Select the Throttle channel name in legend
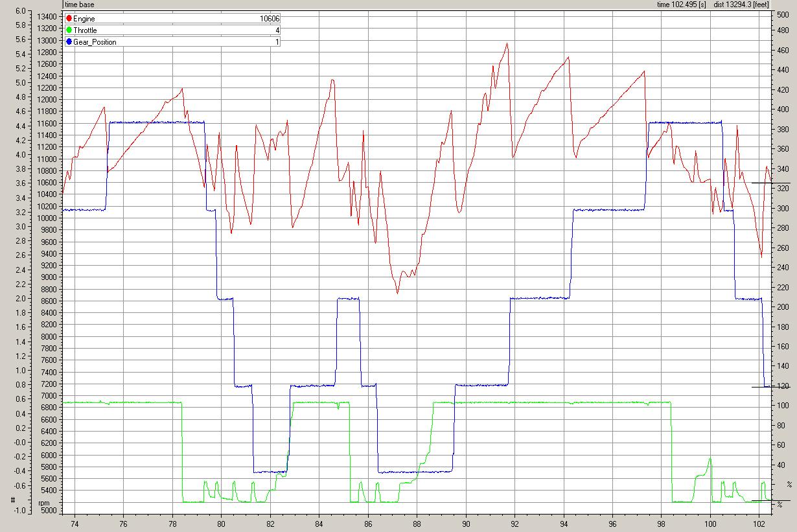 pyautogui.click(x=85, y=30)
